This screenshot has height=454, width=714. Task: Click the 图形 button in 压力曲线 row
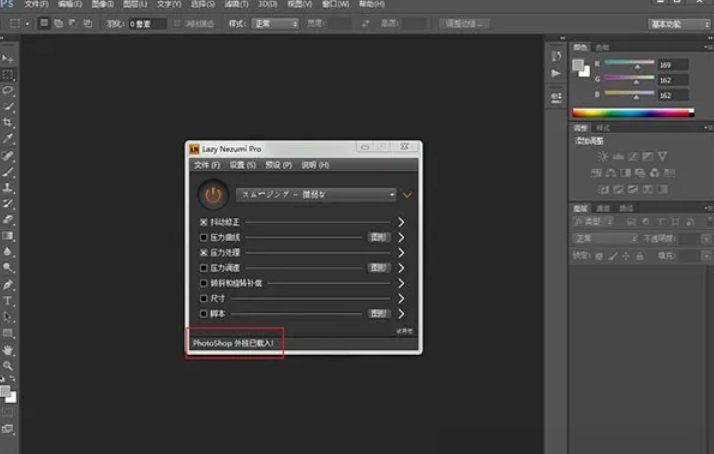pyautogui.click(x=379, y=237)
